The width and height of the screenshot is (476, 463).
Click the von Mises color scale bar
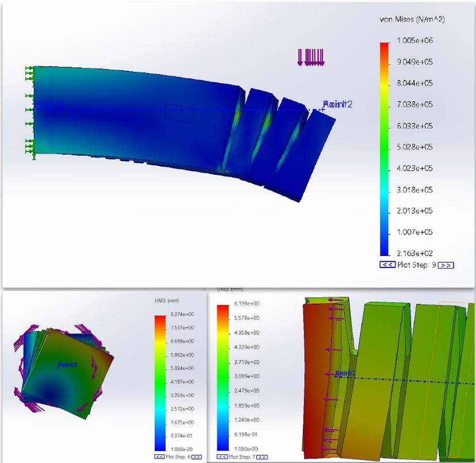point(384,149)
